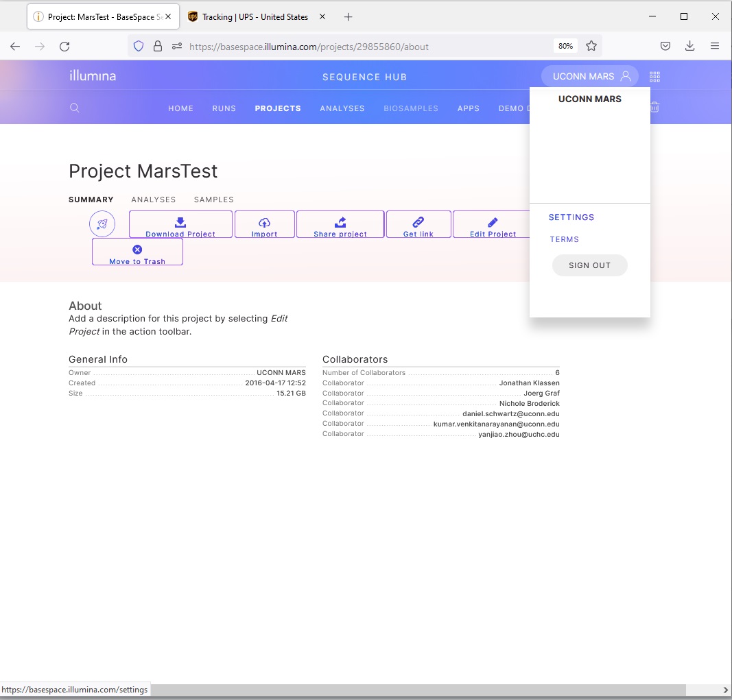Switch to the SAMPLES tab

pos(213,200)
